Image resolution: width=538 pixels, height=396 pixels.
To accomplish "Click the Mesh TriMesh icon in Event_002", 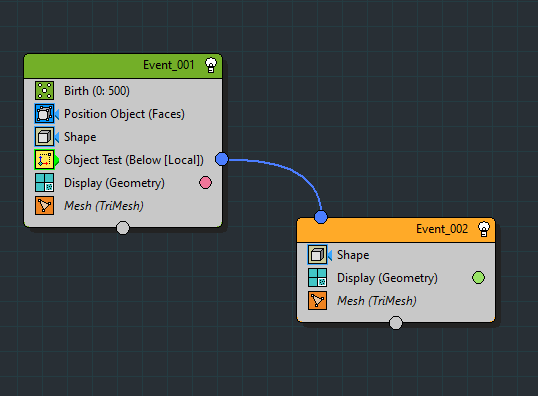I will click(317, 301).
